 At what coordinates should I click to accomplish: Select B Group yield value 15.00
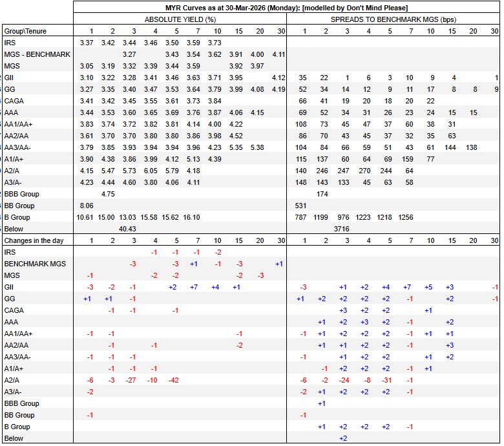106,217
